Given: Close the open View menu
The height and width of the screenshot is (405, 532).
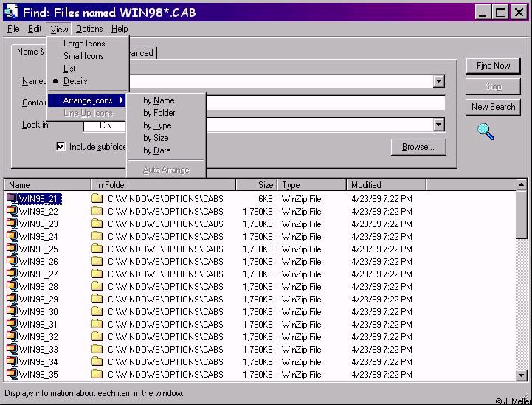Looking at the screenshot, I should tap(59, 30).
